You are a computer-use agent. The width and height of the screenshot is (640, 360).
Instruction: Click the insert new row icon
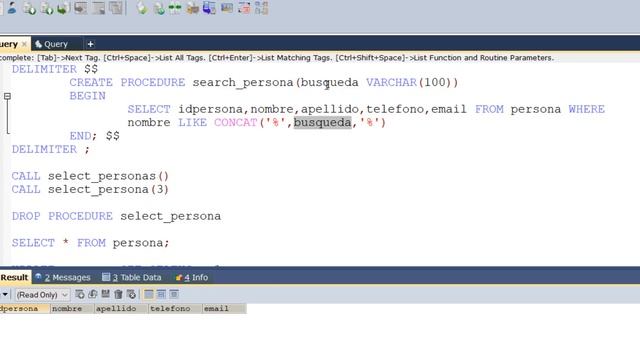coord(80,294)
